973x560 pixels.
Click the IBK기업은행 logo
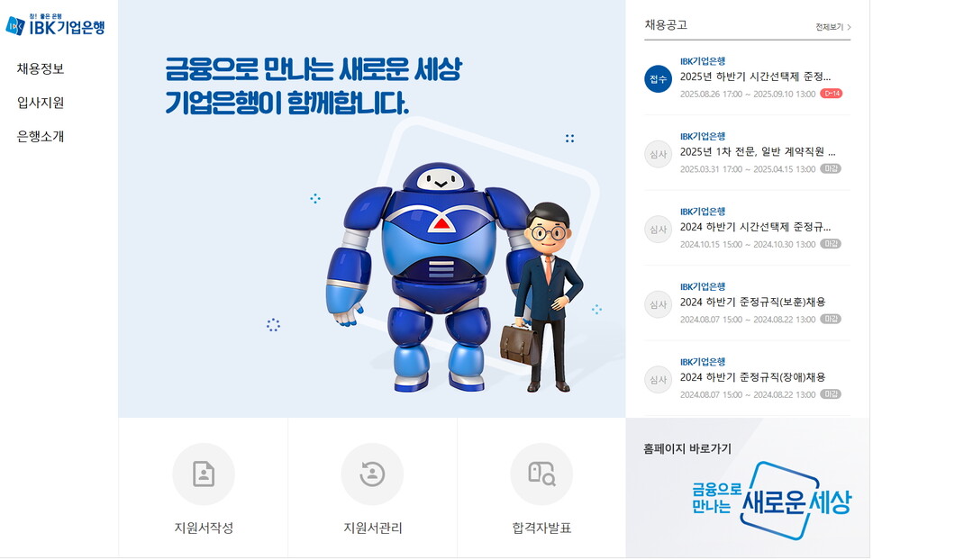point(55,25)
